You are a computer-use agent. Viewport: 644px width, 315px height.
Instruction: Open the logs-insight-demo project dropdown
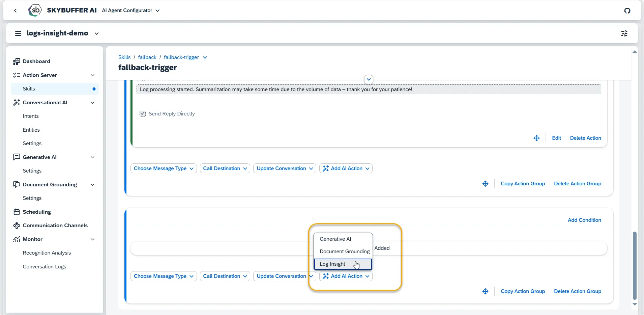(96, 33)
